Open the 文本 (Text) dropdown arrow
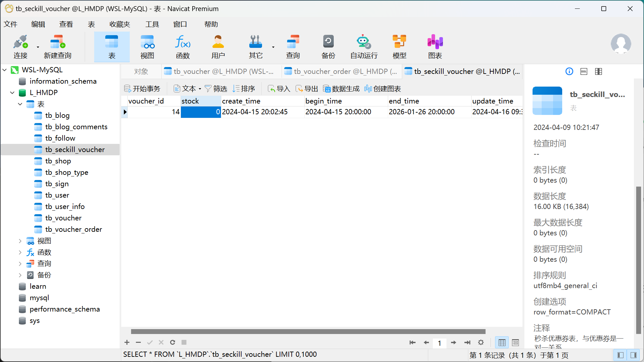The height and width of the screenshot is (362, 644). 200,89
